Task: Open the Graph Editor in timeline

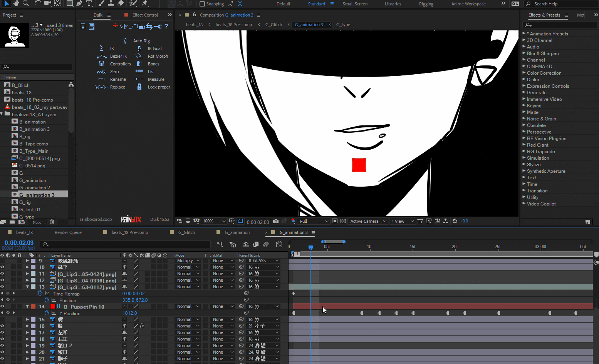Action: pyautogui.click(x=279, y=244)
